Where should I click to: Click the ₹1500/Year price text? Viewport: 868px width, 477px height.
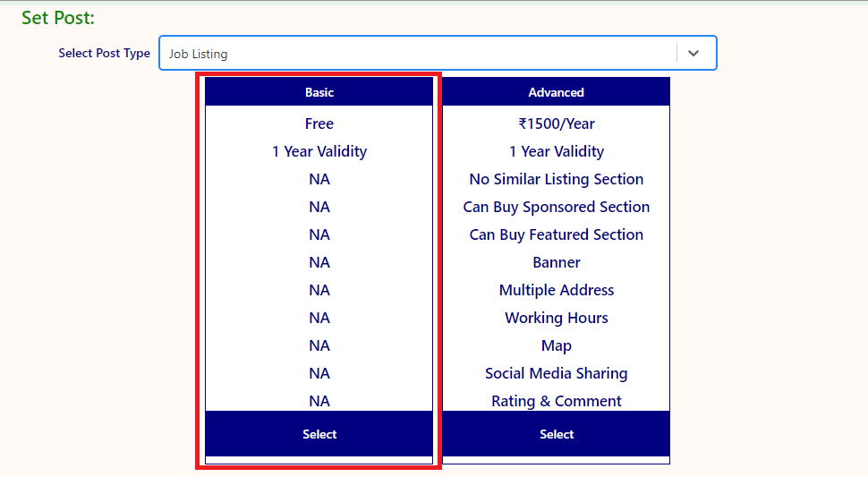[x=556, y=124]
